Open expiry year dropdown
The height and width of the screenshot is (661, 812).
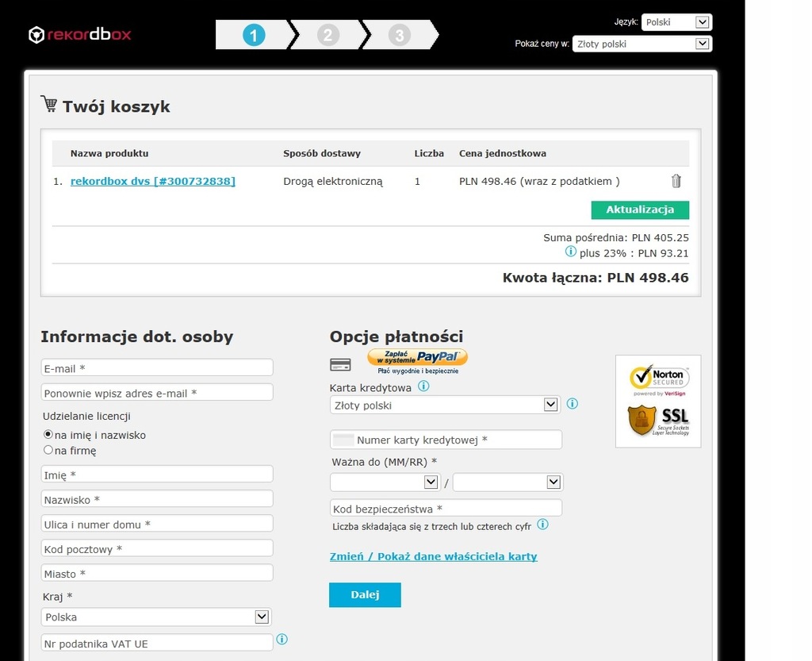pos(508,482)
